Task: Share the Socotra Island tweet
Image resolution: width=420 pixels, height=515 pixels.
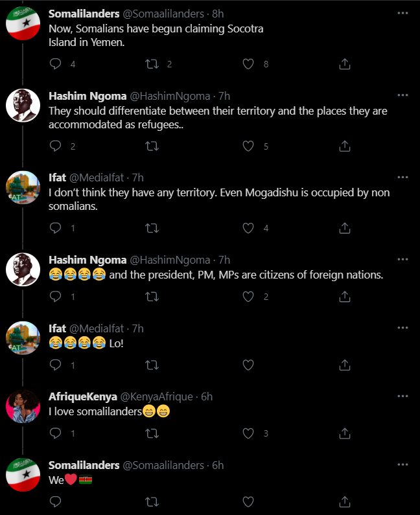Action: 345,63
